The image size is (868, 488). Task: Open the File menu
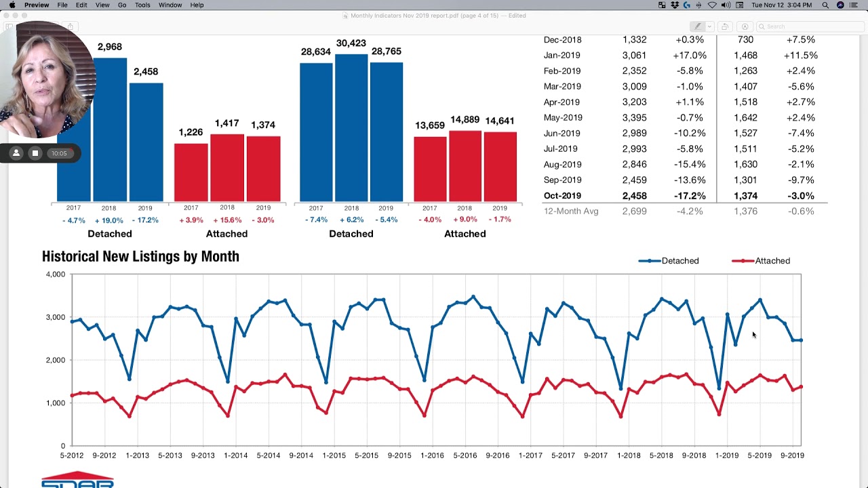pos(62,5)
